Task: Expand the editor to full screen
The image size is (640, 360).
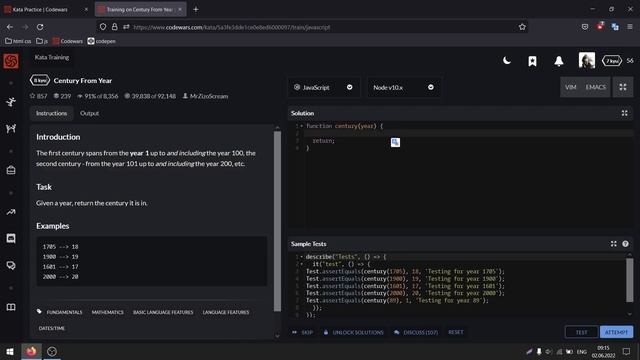Action: (x=622, y=87)
